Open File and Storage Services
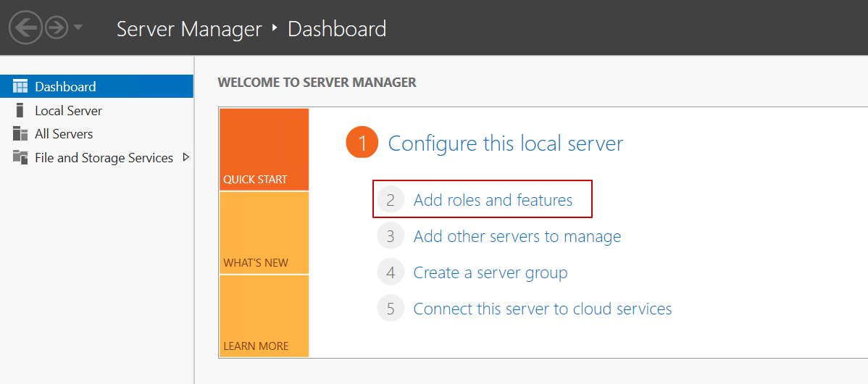The image size is (868, 384). [x=104, y=158]
